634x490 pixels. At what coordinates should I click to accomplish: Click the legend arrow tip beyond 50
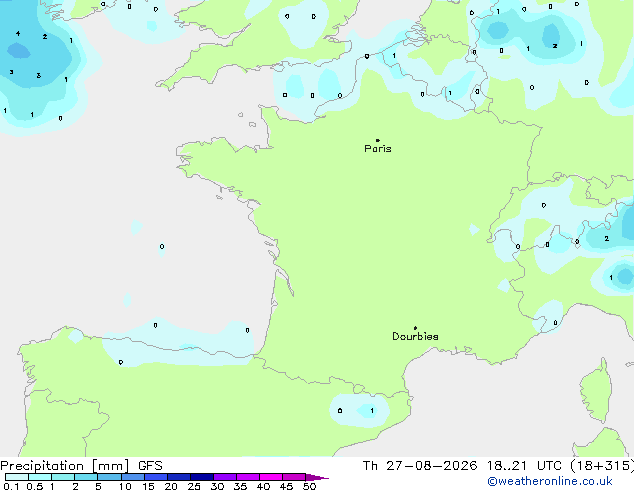click(317, 477)
